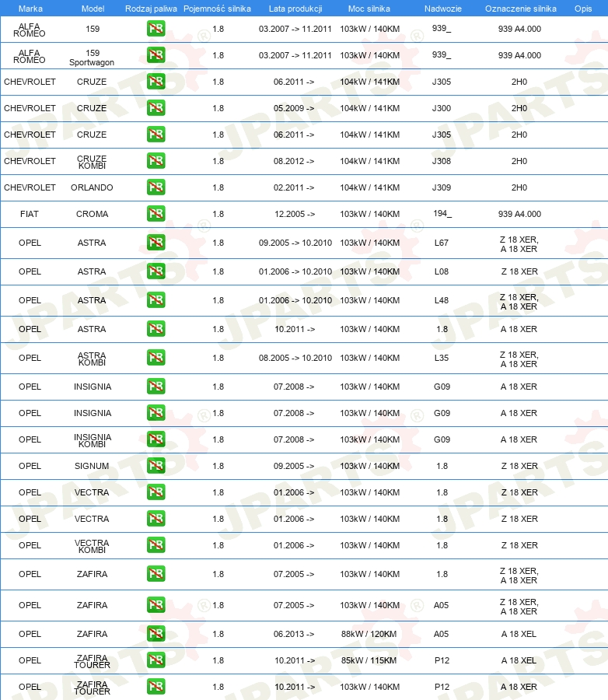
Task: Click the "06.2013 ->" production date cell
Action: click(294, 634)
